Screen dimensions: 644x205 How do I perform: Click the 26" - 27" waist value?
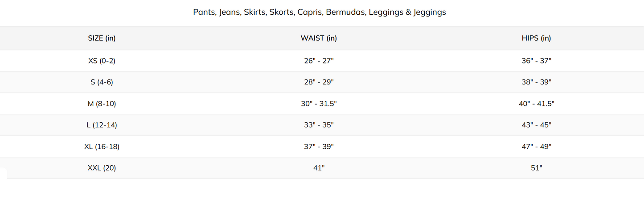[319, 61]
